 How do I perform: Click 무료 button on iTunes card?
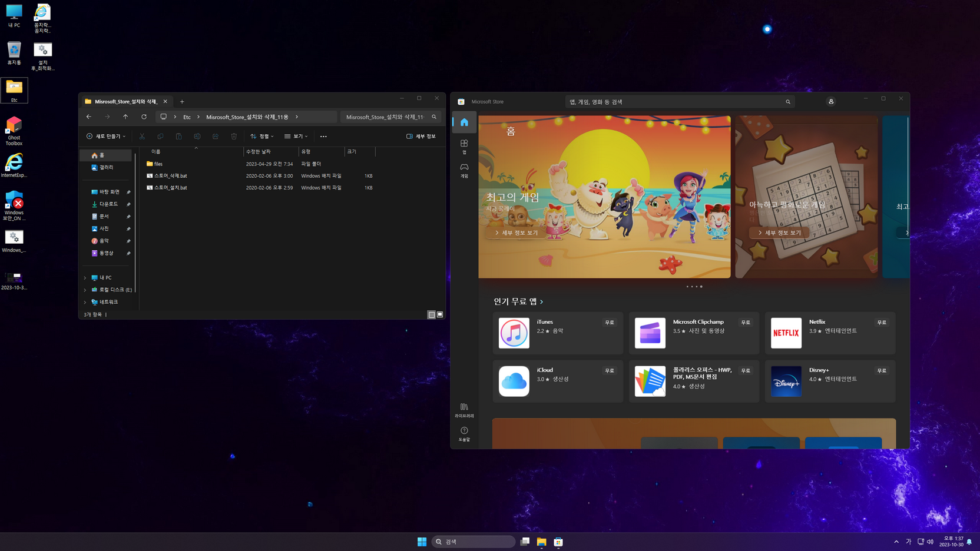click(610, 323)
